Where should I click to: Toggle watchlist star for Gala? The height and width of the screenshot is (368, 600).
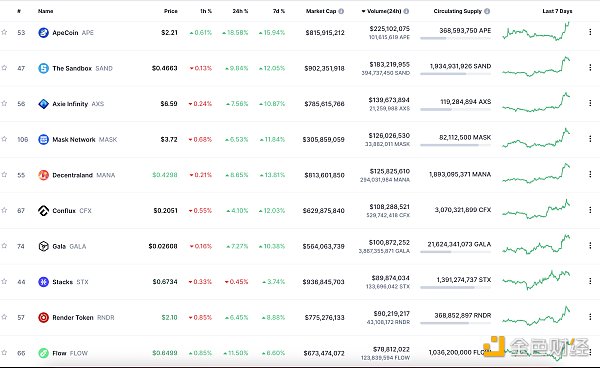(4, 246)
